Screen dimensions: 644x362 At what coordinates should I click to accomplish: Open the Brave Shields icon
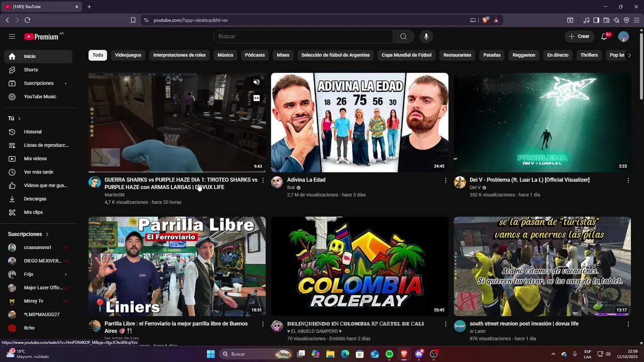(485, 20)
